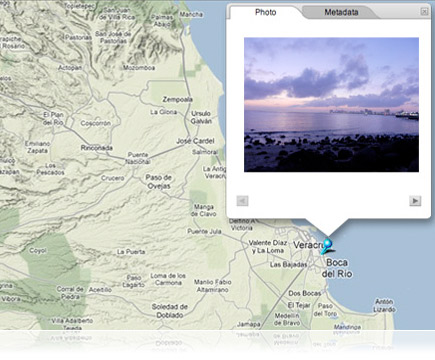Click the Rinconada town label
Viewport: 435px width, 360px height.
tap(97, 148)
